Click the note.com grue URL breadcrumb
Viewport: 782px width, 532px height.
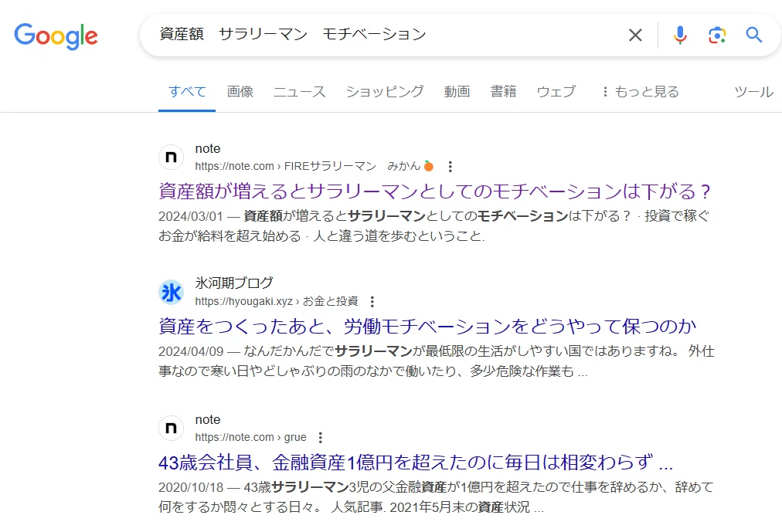[x=250, y=437]
